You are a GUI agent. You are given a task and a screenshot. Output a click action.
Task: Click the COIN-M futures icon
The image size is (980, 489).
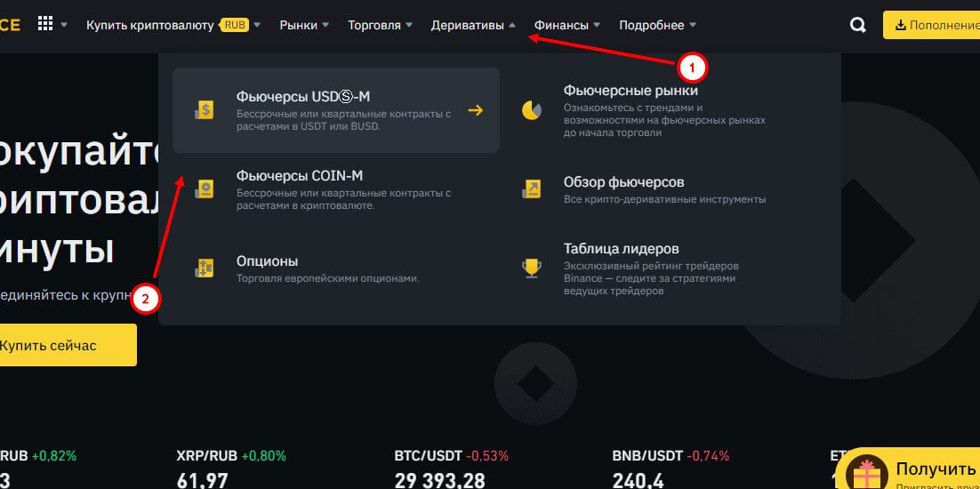(x=205, y=188)
